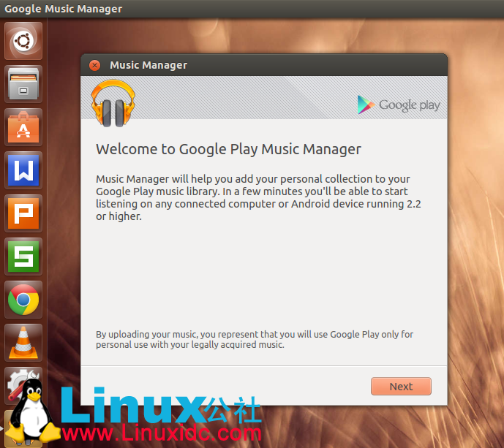504x448 pixels.
Task: Click the Linux penguin mascot image
Action: (31, 411)
